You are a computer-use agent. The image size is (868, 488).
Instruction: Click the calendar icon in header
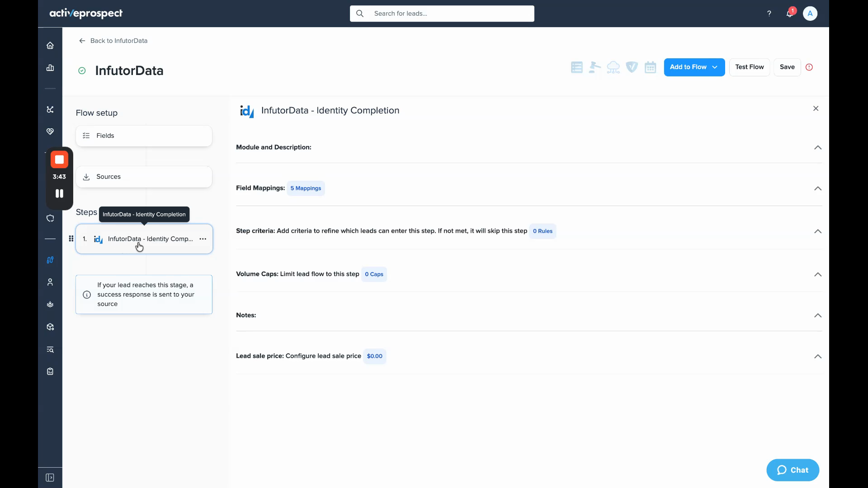coord(651,67)
